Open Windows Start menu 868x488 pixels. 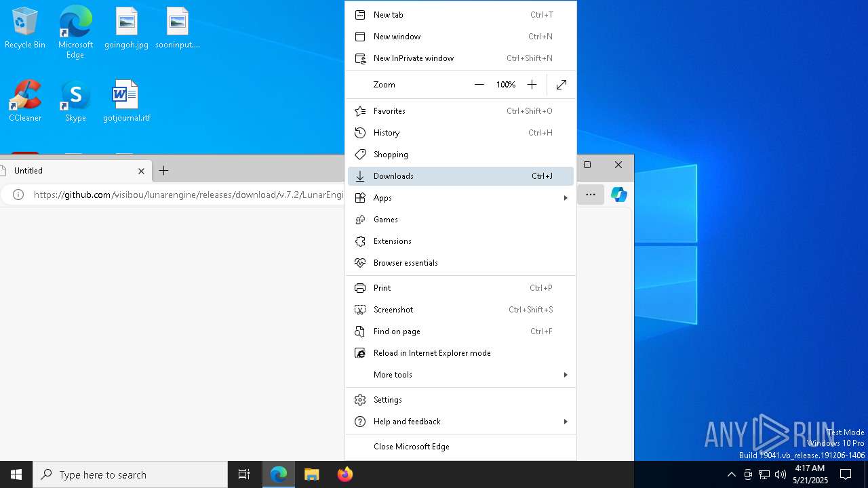tap(16, 474)
